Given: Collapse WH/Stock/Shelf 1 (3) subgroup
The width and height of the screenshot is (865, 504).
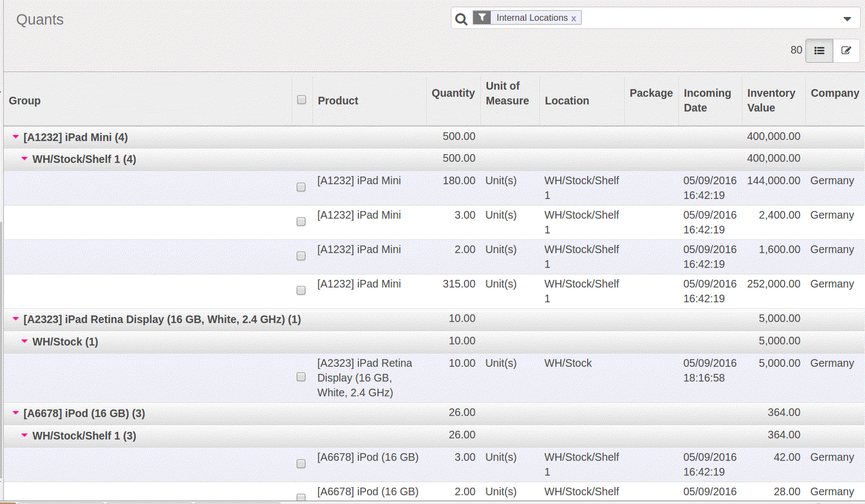Looking at the screenshot, I should click(25, 435).
